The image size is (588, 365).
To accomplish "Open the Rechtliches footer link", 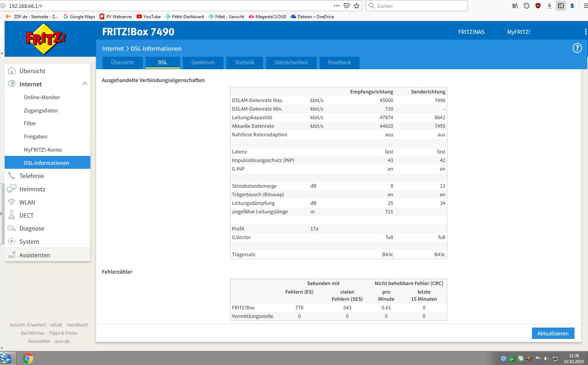I will click(x=32, y=333).
